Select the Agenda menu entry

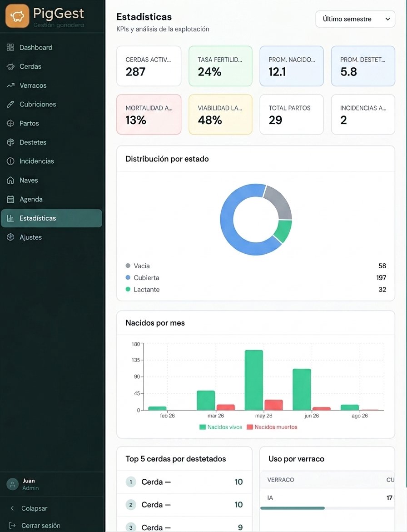click(51, 199)
